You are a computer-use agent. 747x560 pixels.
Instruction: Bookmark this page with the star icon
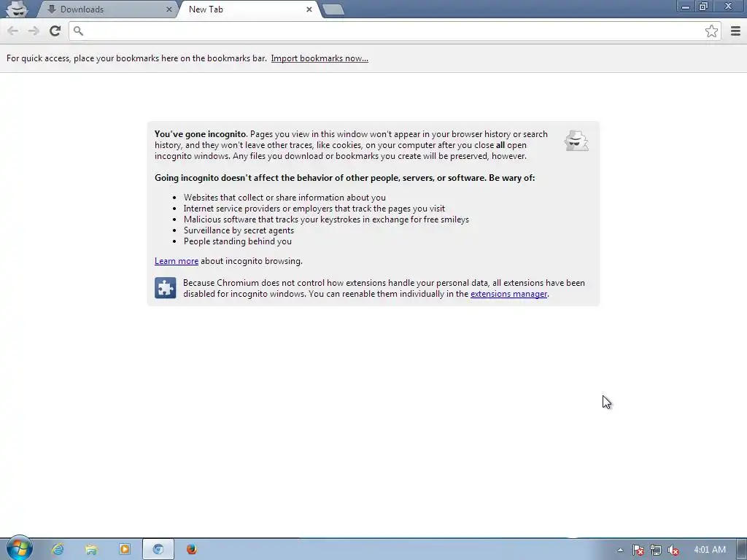pos(711,31)
